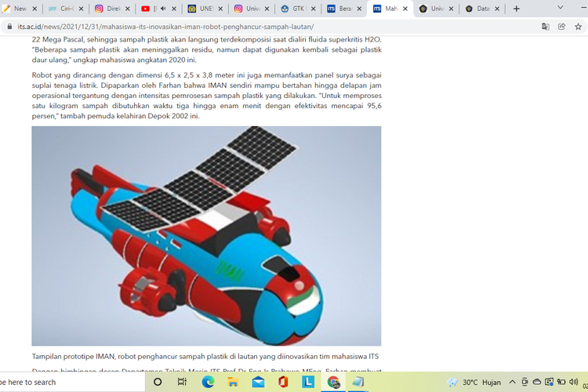Open File Explorer from the taskbar
Viewport: 588px width, 392px height.
pyautogui.click(x=233, y=382)
